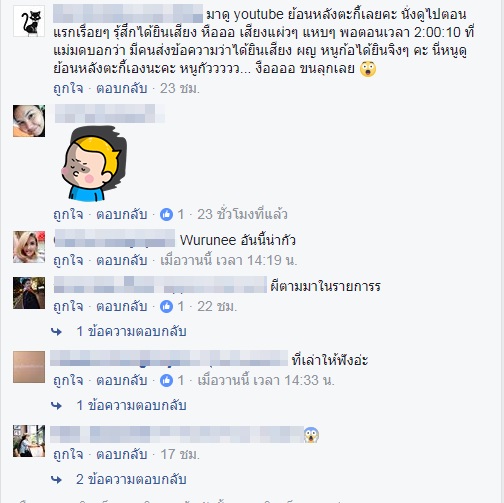The height and width of the screenshot is (503, 504).
Task: Open the blonde-haired woman's avatar
Action: (29, 247)
